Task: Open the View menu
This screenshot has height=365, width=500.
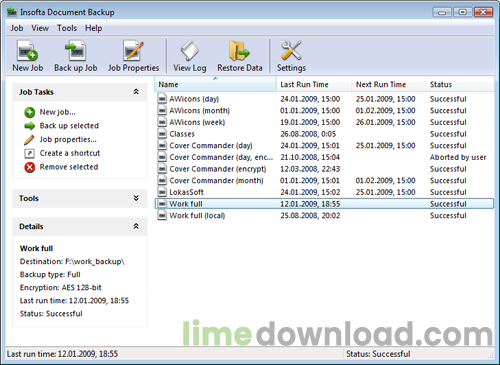Action: [40, 28]
